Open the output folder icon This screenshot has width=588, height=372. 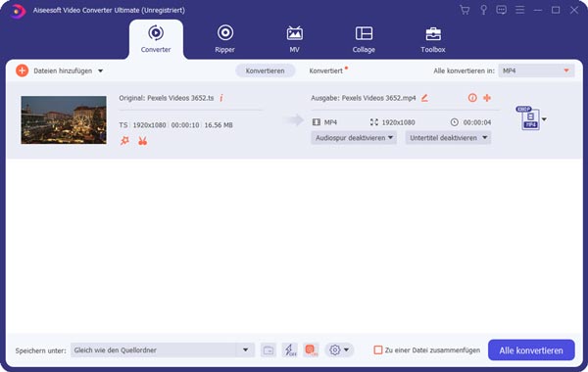pyautogui.click(x=269, y=350)
